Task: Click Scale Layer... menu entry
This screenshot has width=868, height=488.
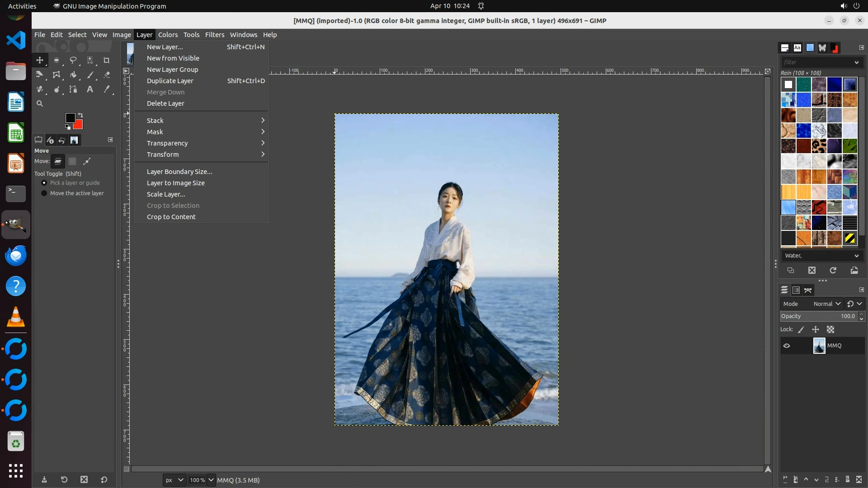Action: point(166,194)
